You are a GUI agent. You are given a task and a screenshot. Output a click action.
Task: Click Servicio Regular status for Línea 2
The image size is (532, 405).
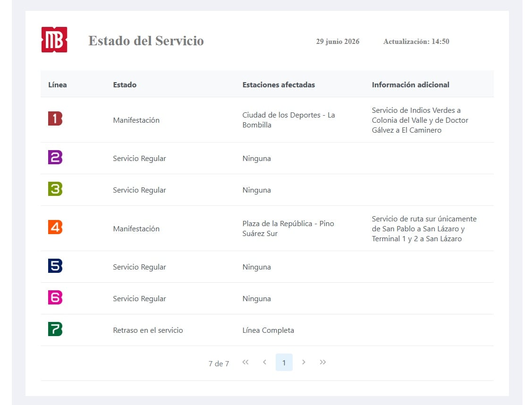139,159
